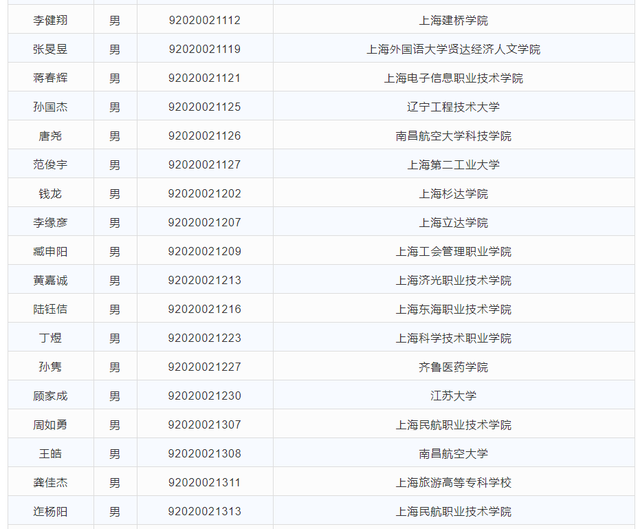The image size is (640, 529).
Task: Click 辽宁工程技术大学 school cell
Action: pos(453,107)
